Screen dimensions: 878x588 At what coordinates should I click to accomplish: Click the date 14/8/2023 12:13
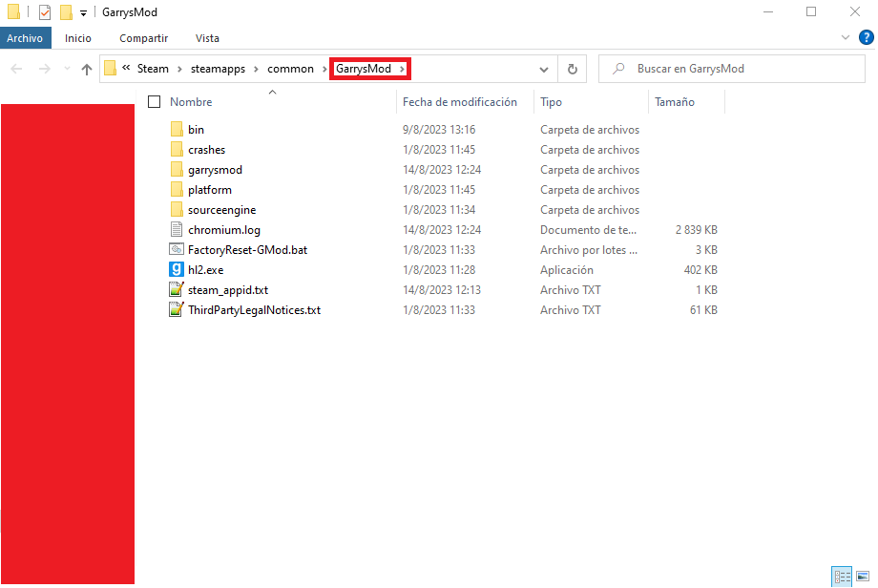[442, 290]
